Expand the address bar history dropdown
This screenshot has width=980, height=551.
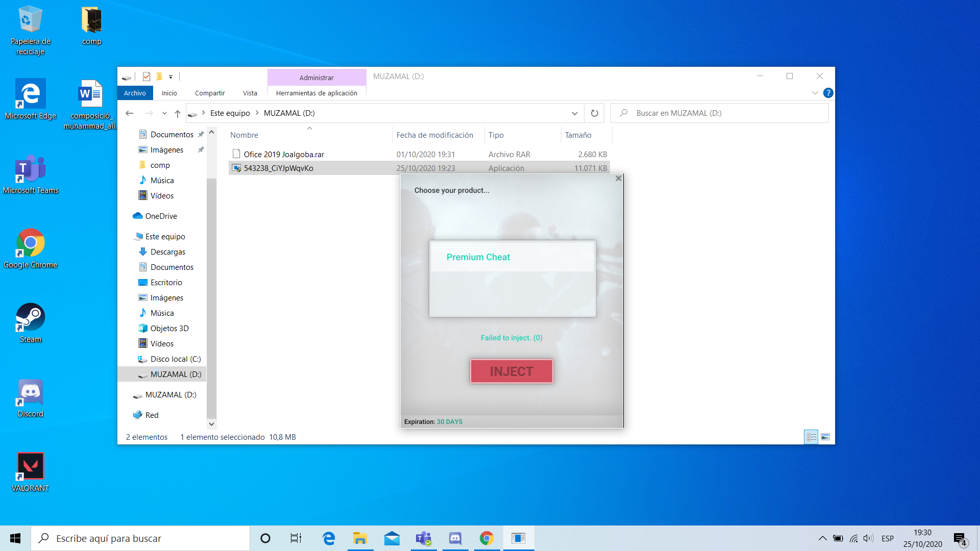(574, 113)
